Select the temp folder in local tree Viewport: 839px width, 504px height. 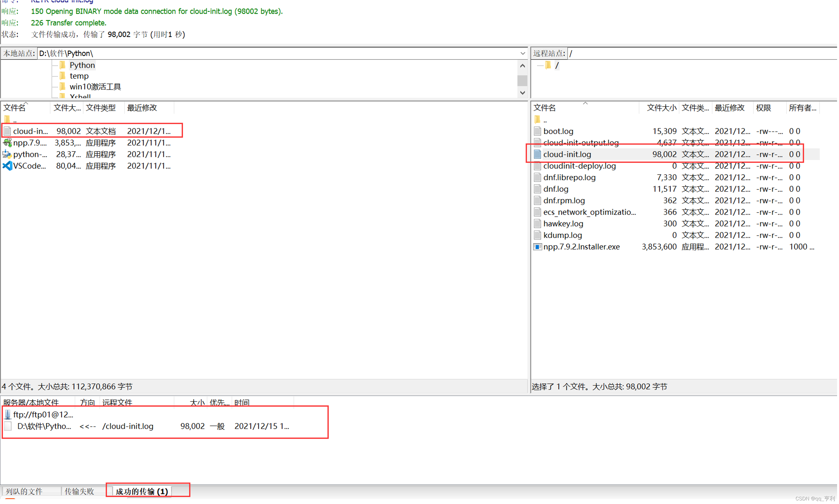[79, 76]
